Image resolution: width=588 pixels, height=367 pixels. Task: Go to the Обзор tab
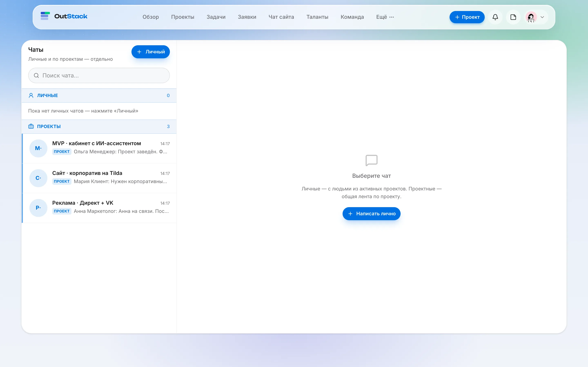coord(151,17)
